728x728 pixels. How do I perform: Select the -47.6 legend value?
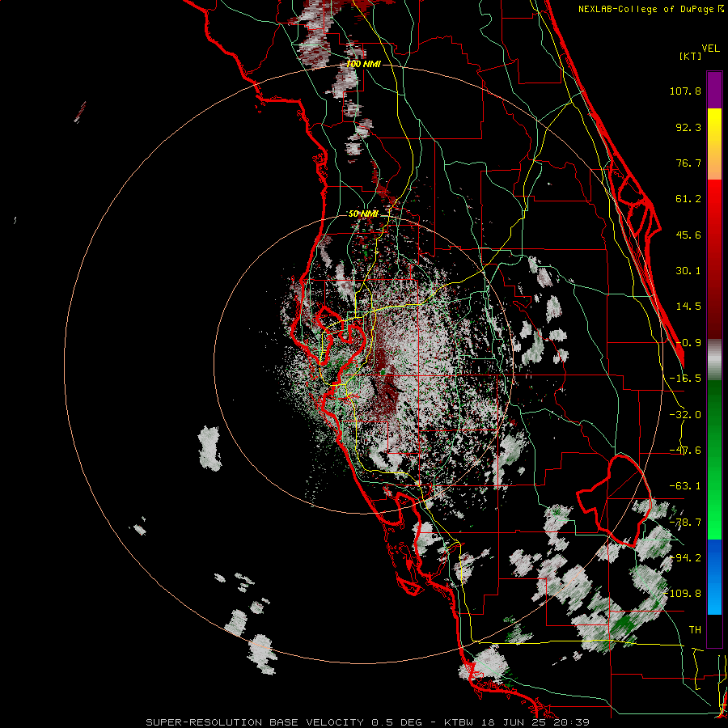point(685,451)
